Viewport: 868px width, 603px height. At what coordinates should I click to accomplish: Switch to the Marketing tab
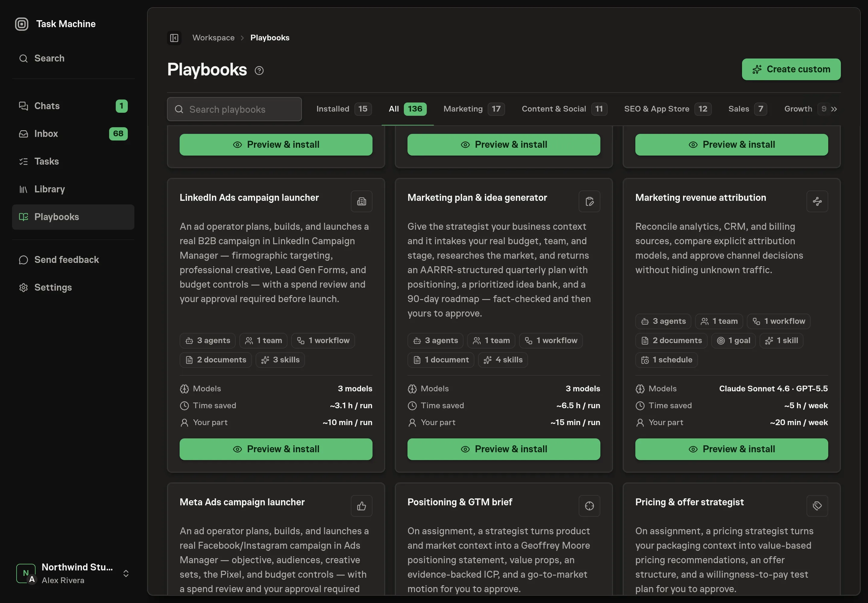point(474,109)
